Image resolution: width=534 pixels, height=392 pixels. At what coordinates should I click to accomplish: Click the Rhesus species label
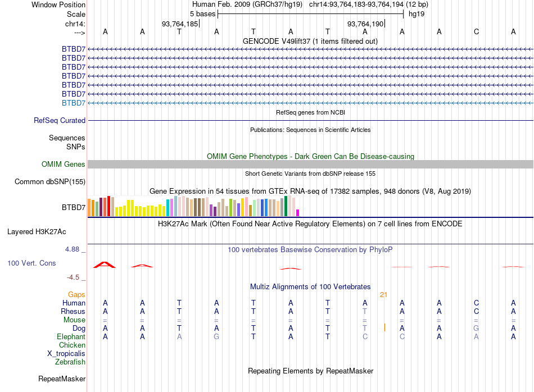(73, 311)
